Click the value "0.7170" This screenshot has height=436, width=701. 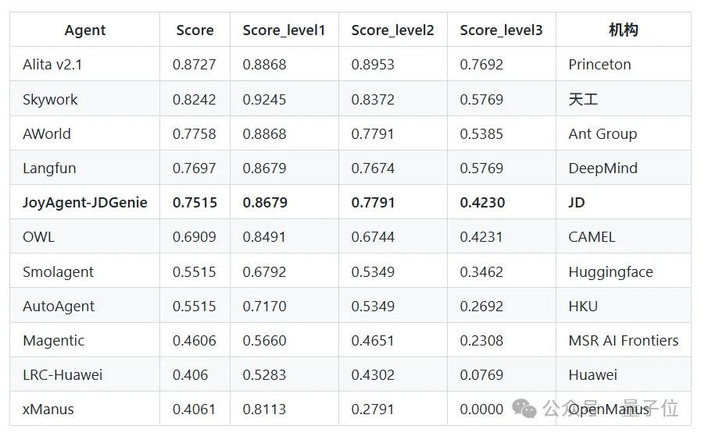(264, 306)
